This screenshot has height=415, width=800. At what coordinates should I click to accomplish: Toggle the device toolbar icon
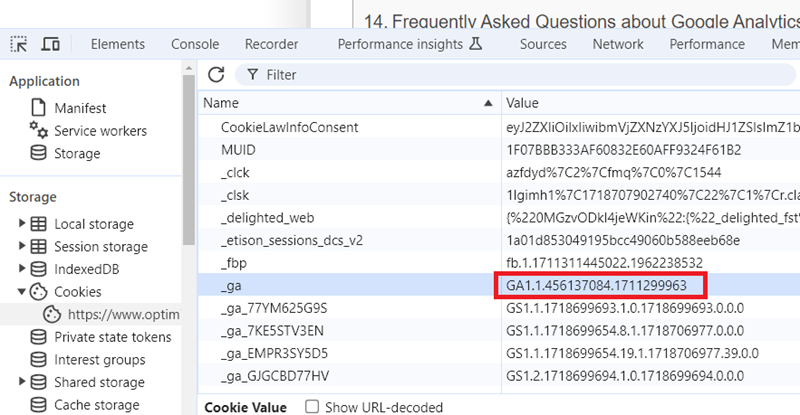50,44
